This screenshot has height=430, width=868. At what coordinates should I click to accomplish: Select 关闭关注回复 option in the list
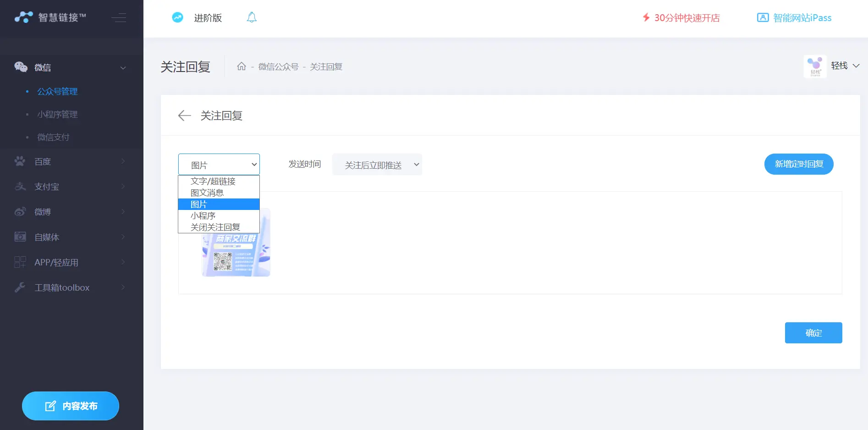point(215,227)
